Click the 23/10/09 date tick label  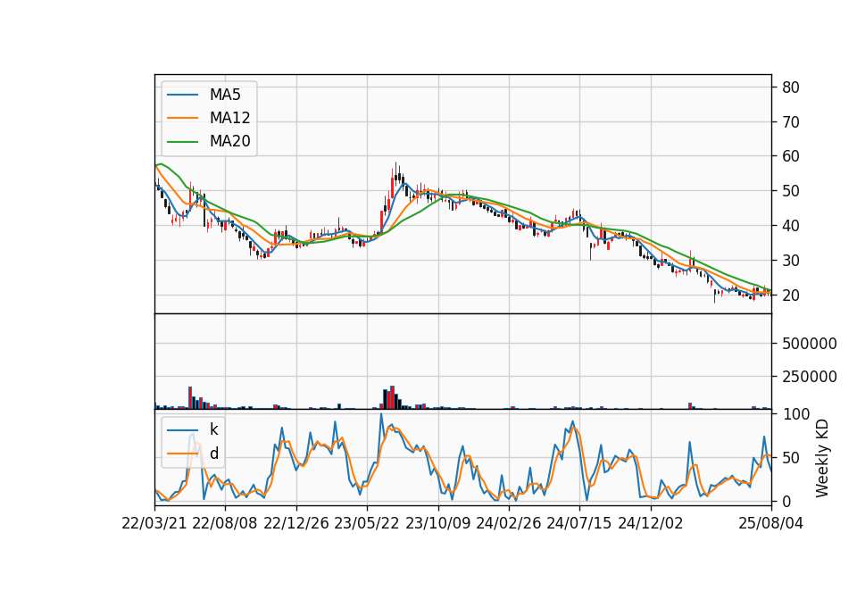pos(437,523)
